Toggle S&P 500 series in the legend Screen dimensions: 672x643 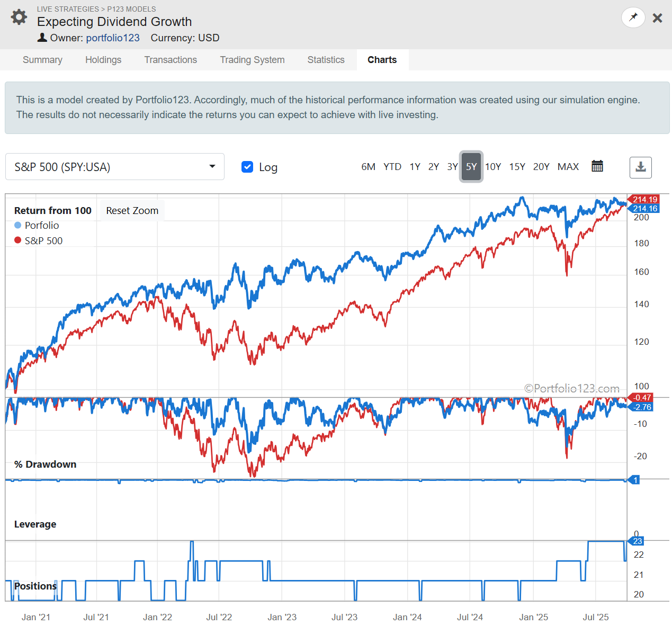[x=39, y=241]
